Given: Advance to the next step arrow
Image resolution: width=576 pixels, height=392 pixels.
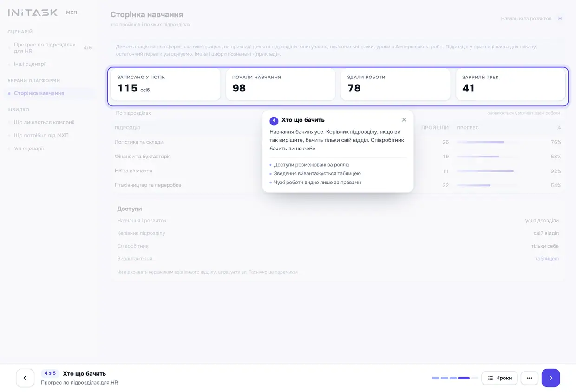Looking at the screenshot, I should 550,378.
